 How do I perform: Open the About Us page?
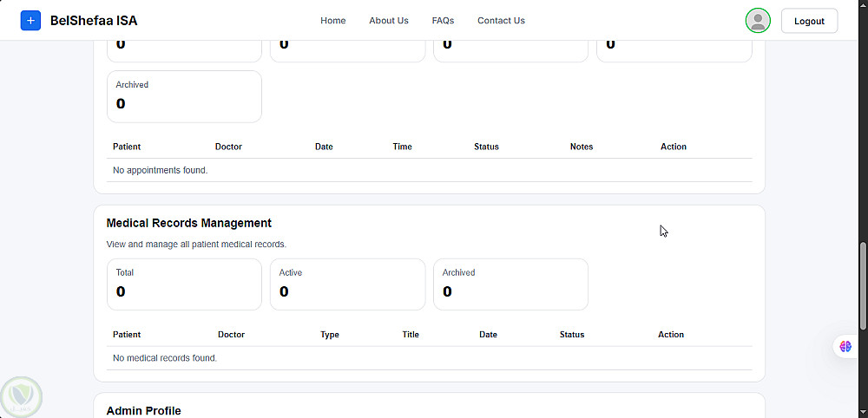point(388,21)
